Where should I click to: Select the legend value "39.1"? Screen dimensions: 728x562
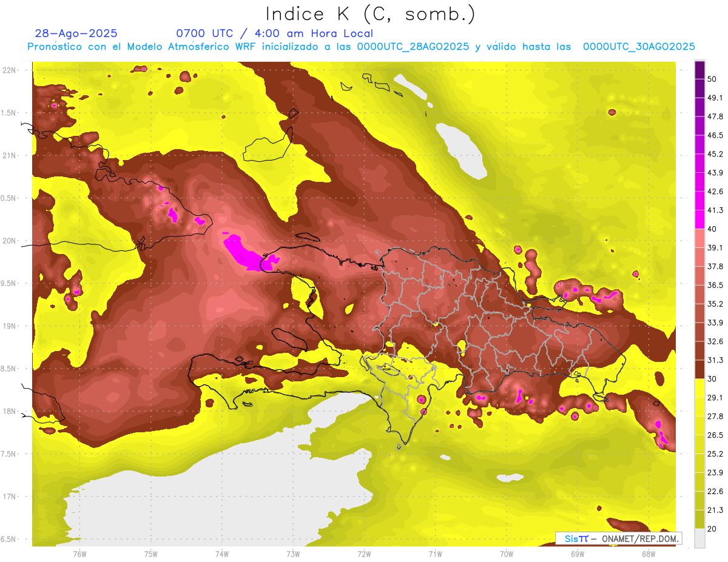(715, 248)
